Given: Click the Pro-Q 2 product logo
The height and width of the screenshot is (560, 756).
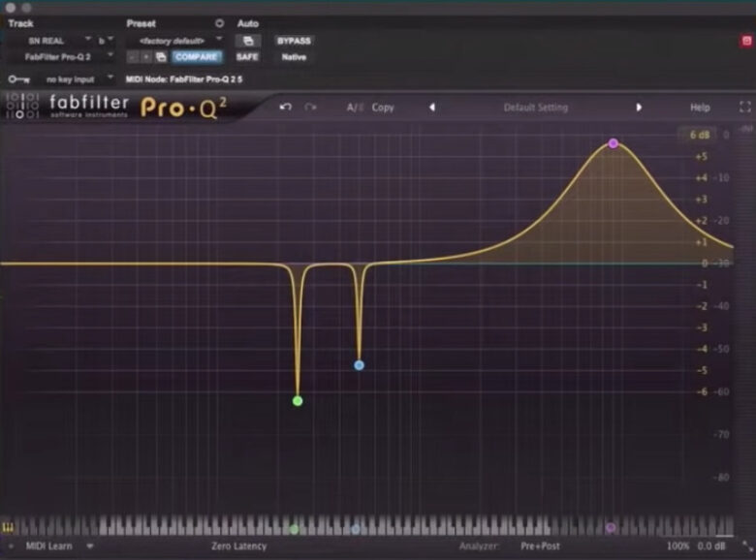Looking at the screenshot, I should point(183,107).
